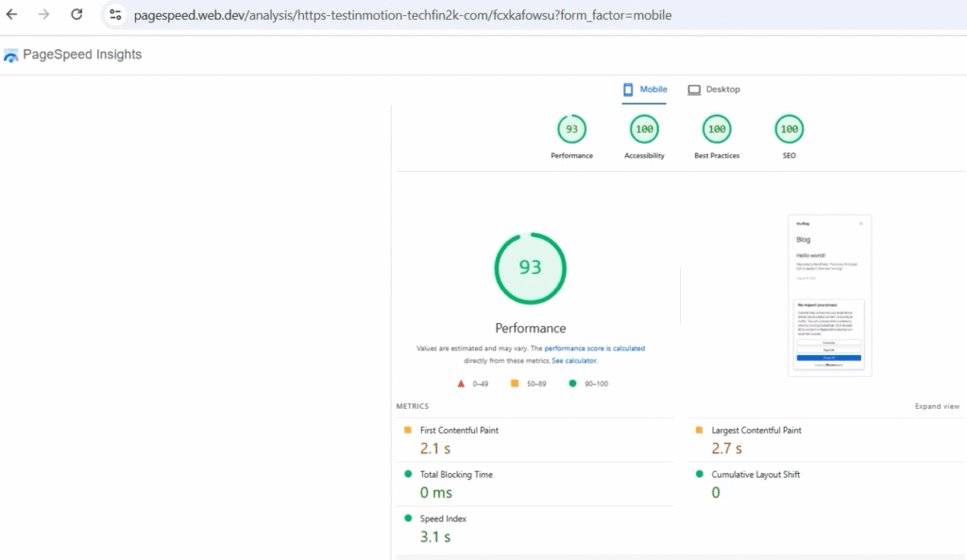Open the 'See calculator' link
The width and height of the screenshot is (967, 560).
point(574,361)
